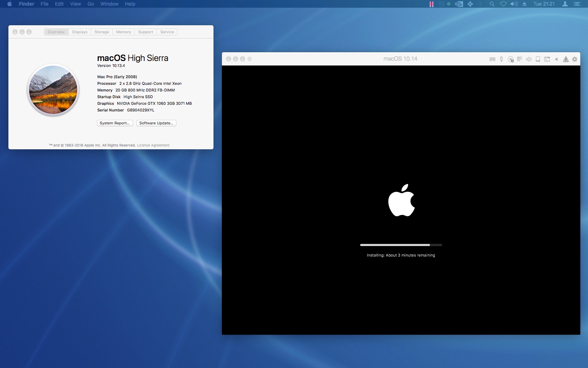Click the Startup Disk value High Seirra SSD

[x=138, y=97]
